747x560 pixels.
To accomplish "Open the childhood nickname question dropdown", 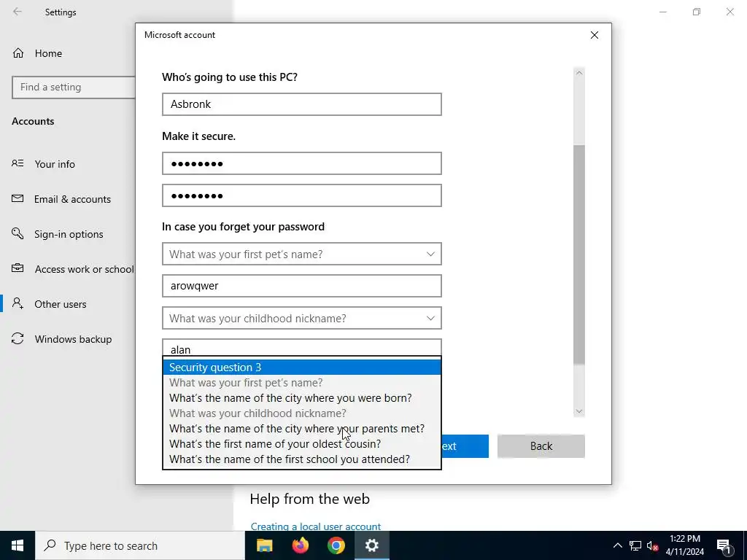I will point(301,318).
